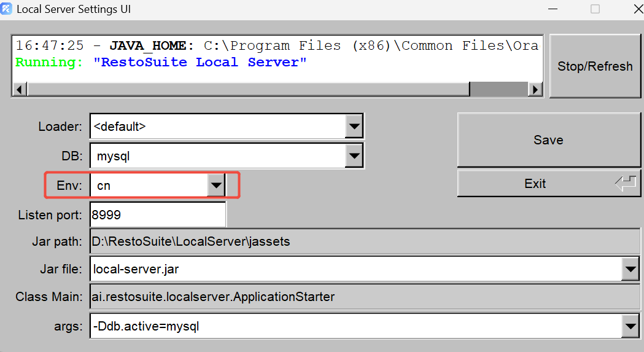Screen dimensions: 644x352
Task: Click the log's left scroll arrow
Action: pyautogui.click(x=19, y=89)
